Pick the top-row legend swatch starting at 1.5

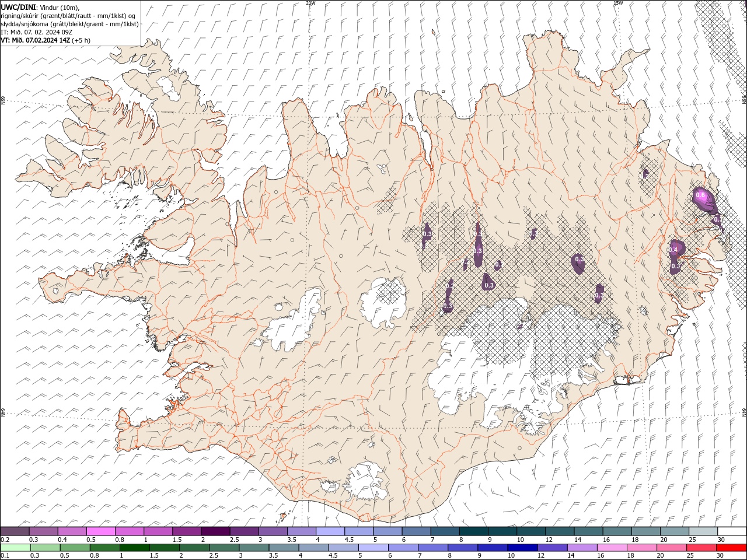point(187,531)
